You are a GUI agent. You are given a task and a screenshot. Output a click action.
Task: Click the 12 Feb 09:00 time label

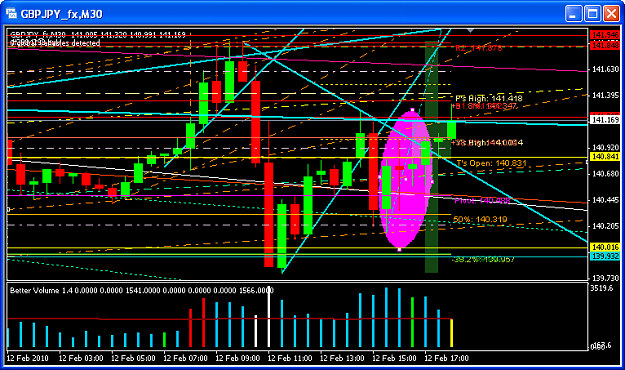pos(238,358)
